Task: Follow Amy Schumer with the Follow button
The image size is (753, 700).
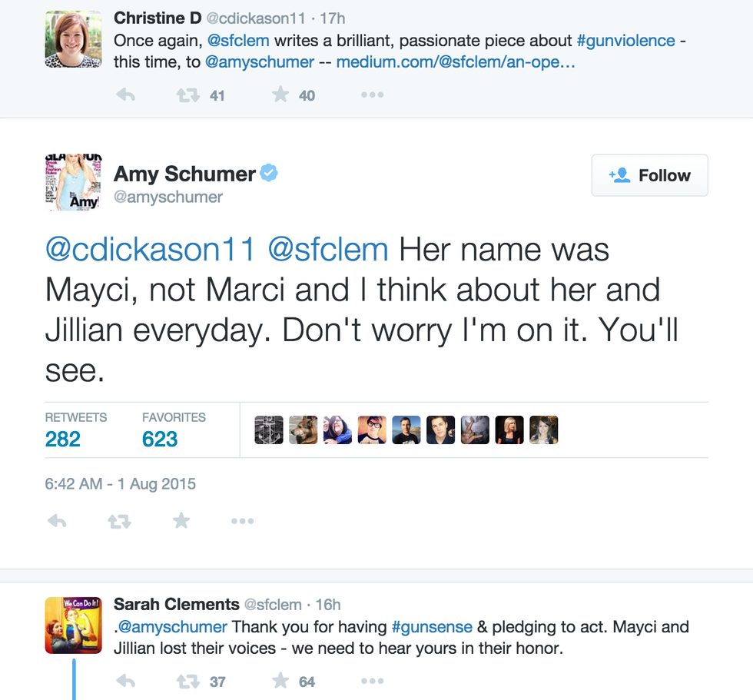Action: pos(649,174)
